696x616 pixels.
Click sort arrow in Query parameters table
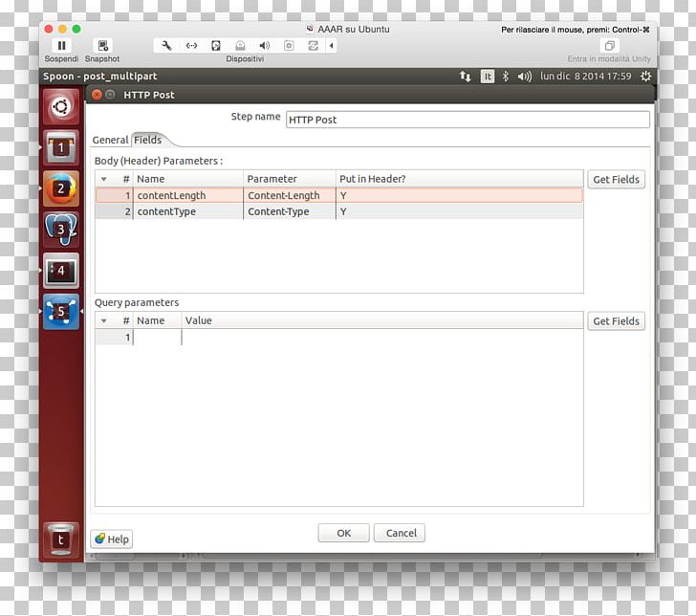[103, 321]
